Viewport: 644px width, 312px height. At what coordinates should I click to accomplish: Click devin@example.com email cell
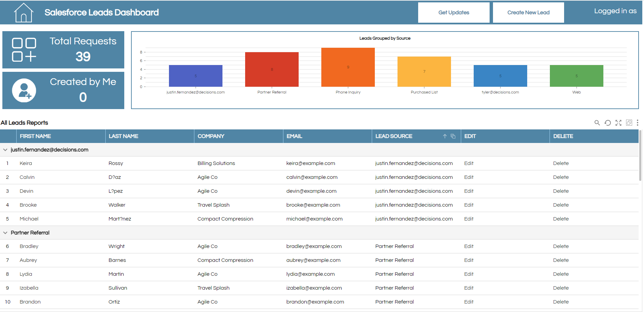(311, 191)
